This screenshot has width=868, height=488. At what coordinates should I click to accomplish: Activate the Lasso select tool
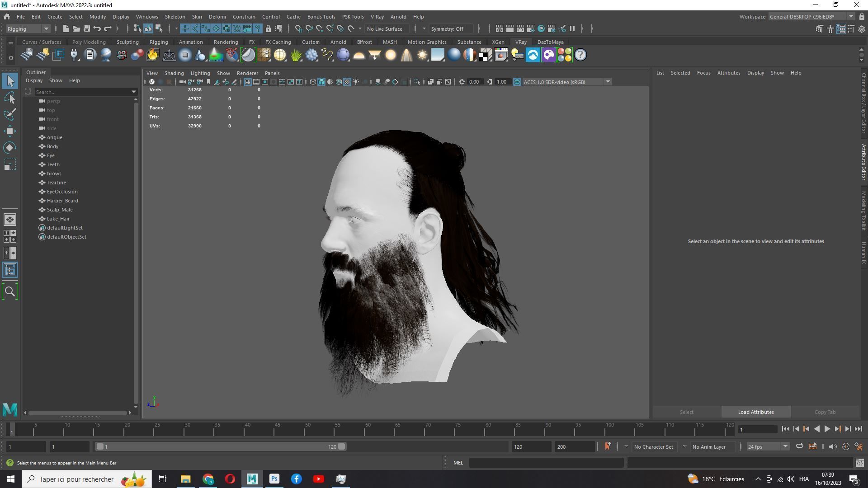pos(10,98)
